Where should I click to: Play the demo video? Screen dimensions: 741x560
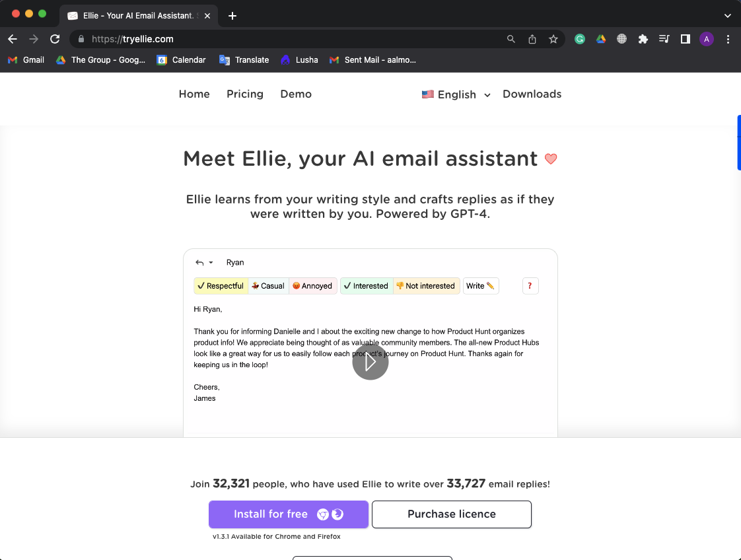(x=370, y=362)
